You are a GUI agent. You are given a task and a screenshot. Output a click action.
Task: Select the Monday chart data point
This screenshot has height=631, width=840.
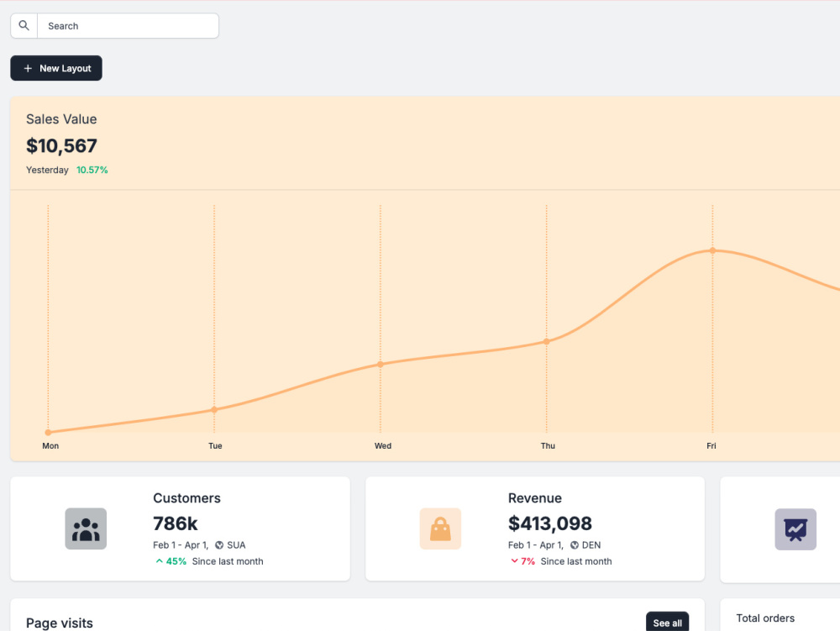tap(48, 432)
